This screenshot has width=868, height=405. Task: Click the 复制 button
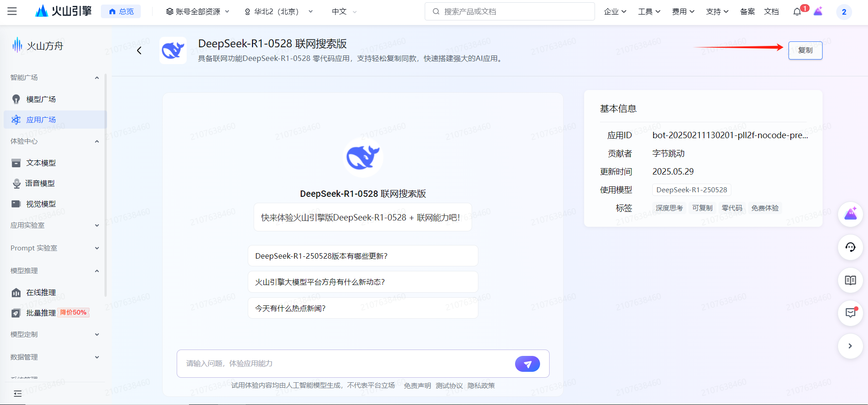[x=805, y=50]
